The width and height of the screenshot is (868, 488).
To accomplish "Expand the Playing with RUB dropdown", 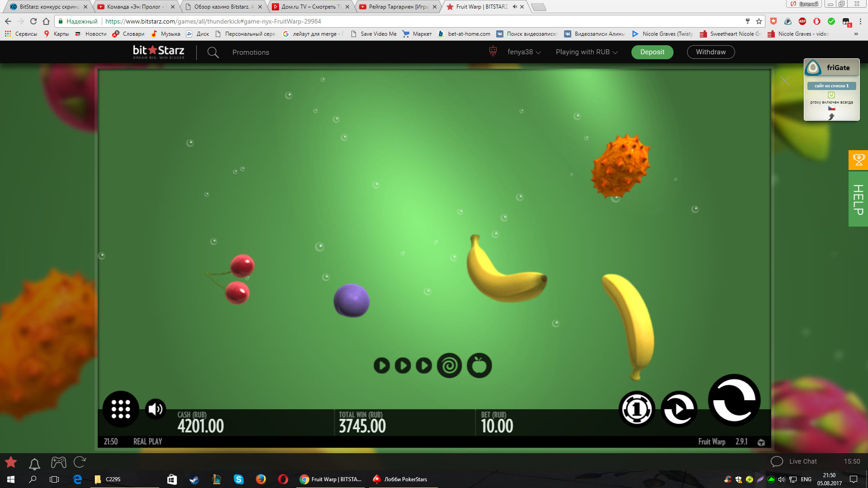I will [x=586, y=52].
